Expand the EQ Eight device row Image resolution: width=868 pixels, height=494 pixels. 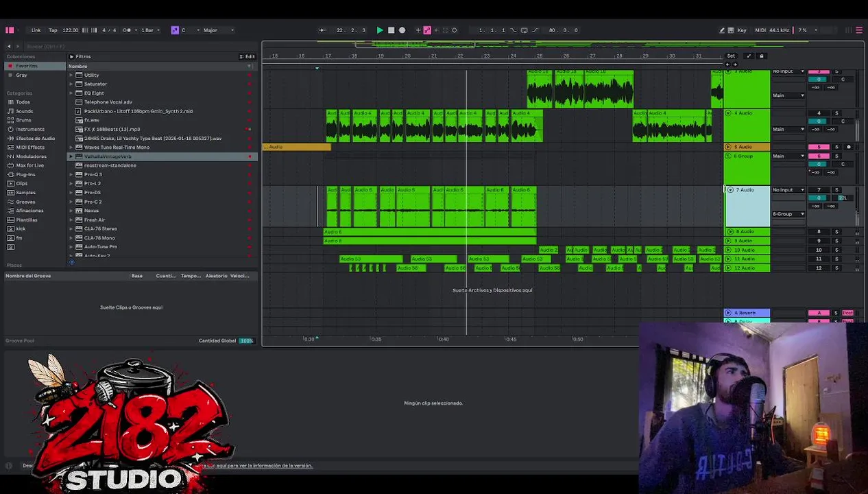[71, 93]
